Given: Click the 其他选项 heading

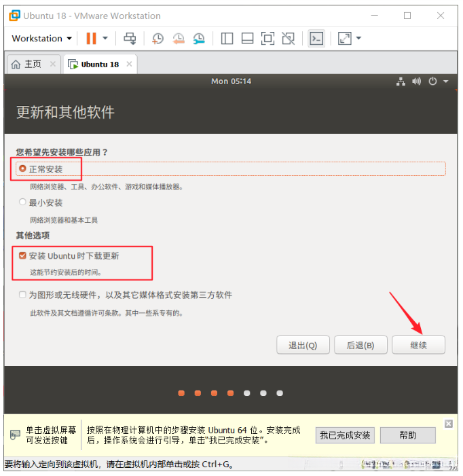Looking at the screenshot, I should (33, 236).
